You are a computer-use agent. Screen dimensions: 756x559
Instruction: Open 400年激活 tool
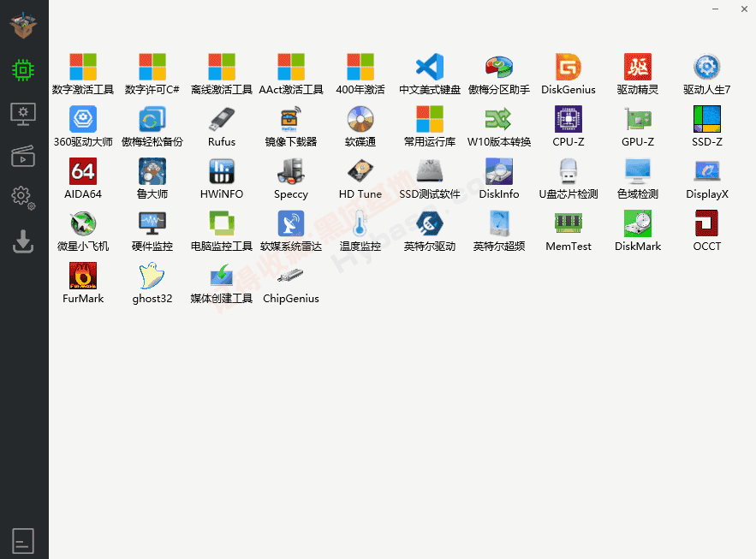[x=360, y=74]
